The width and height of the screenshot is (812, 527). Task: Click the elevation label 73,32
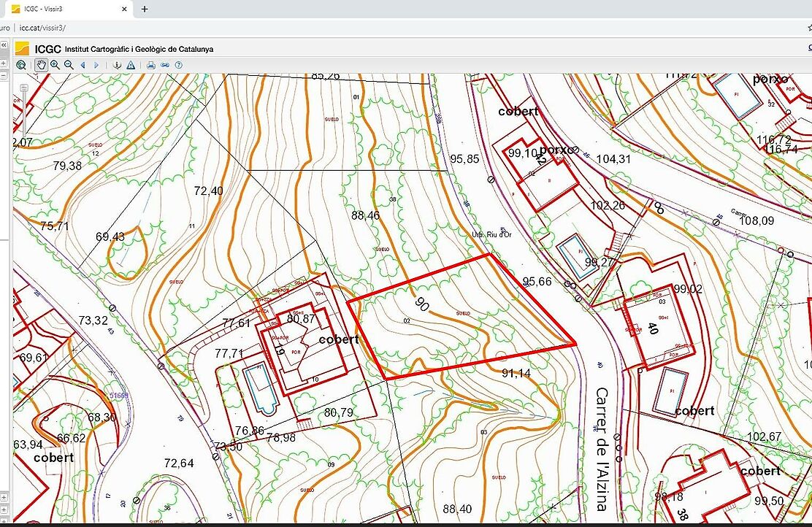point(93,320)
